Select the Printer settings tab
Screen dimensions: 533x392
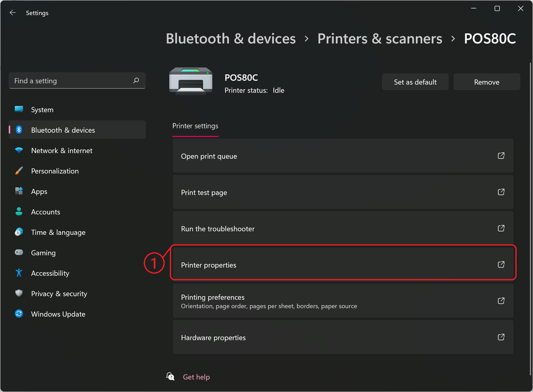195,126
